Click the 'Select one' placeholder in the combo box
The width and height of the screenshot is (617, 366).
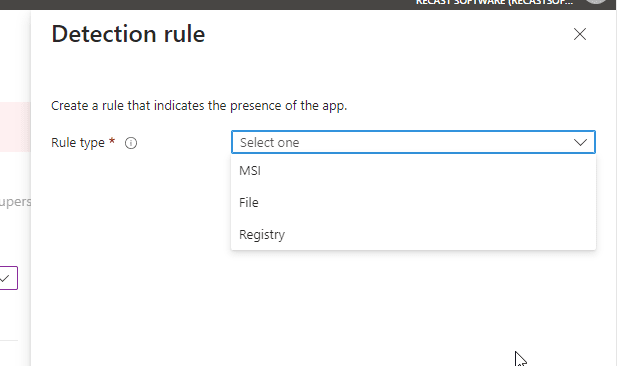point(270,142)
